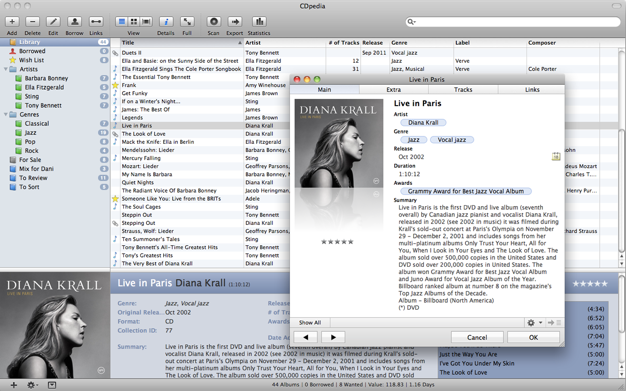Click the Cancel button
This screenshot has height=391, width=626.
pyautogui.click(x=477, y=337)
